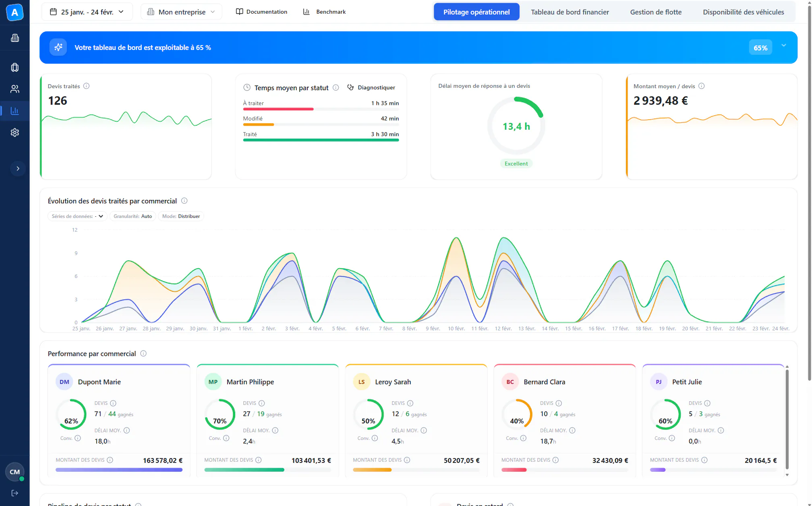Click the logout icon at sidebar bottom

(x=15, y=493)
